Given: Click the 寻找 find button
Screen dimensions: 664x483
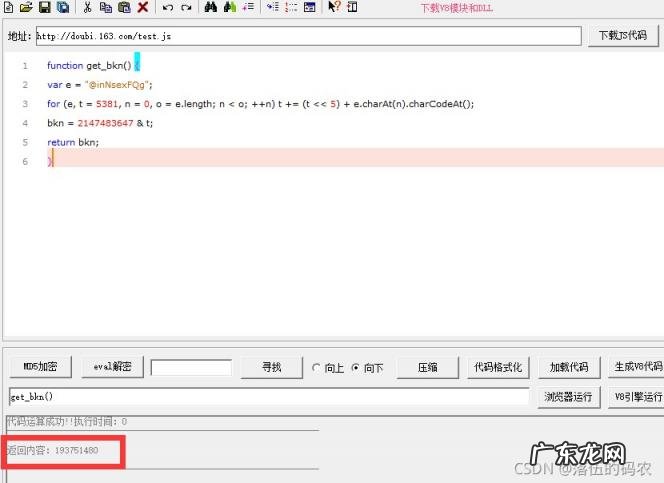Looking at the screenshot, I should coord(271,367).
